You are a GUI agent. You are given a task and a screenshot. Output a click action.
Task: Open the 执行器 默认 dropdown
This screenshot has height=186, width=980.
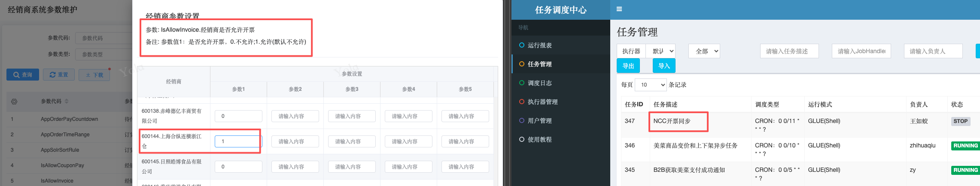(660, 51)
